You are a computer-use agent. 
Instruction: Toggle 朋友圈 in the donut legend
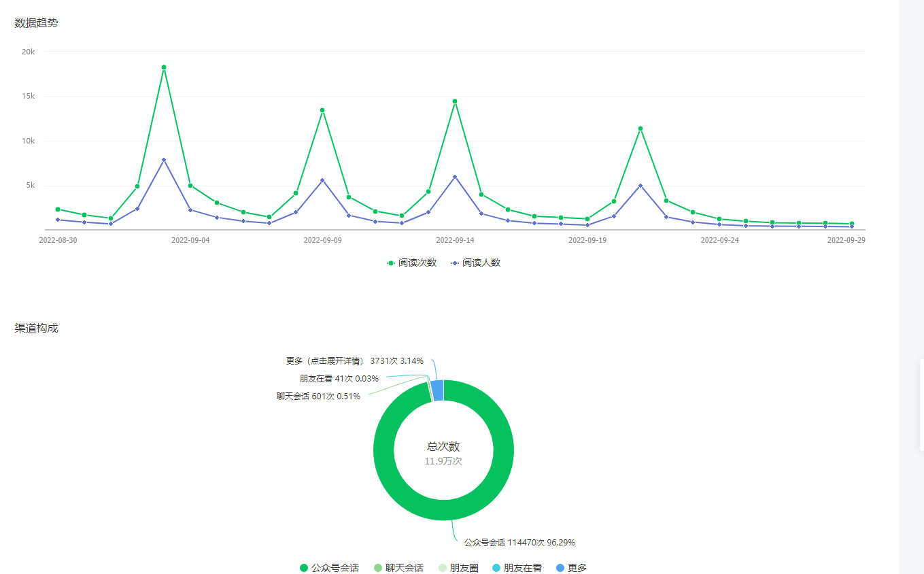(x=458, y=568)
